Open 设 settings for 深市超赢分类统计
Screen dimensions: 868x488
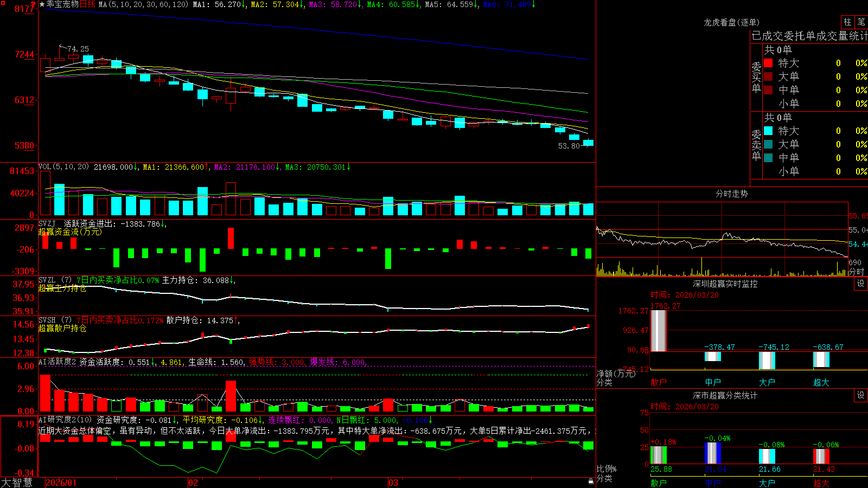pos(861,395)
